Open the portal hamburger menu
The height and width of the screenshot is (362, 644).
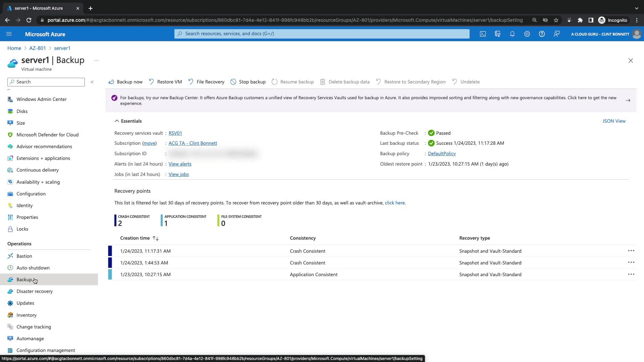[9, 34]
